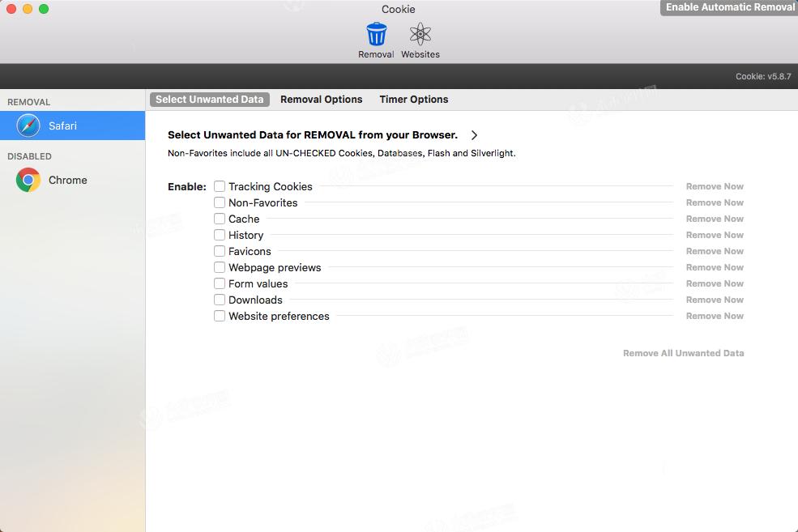Image resolution: width=798 pixels, height=532 pixels.
Task: Toggle the Cache checkbox
Action: pyautogui.click(x=220, y=219)
